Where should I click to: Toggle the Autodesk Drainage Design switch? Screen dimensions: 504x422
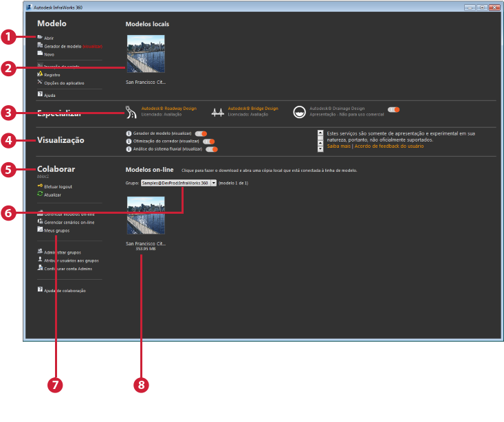point(393,110)
